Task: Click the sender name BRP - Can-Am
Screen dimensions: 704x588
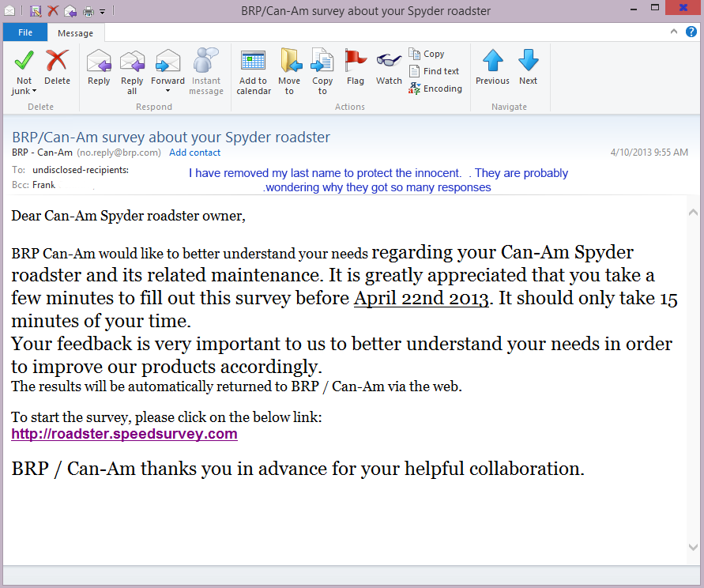Action: [x=42, y=153]
